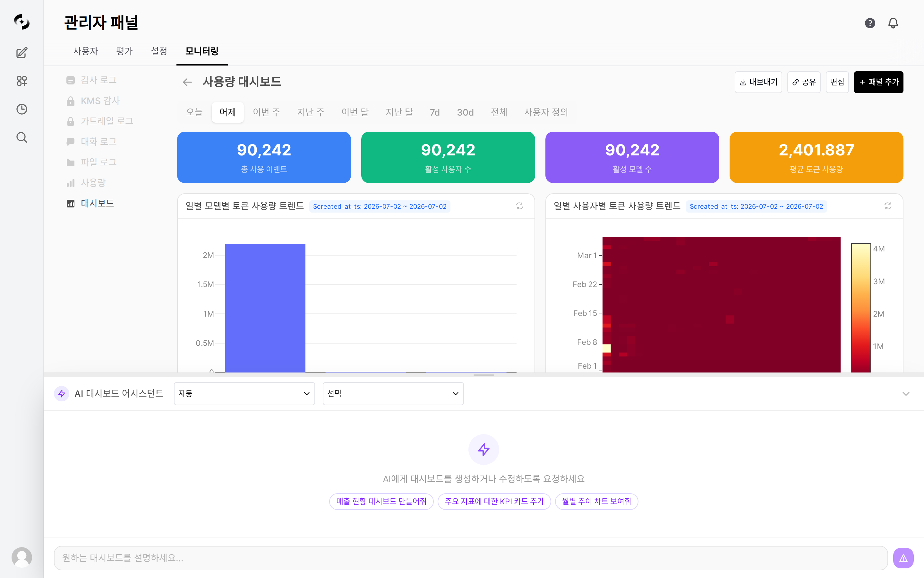Click the KMS 감사 lock icon
The width and height of the screenshot is (924, 578).
(x=70, y=101)
